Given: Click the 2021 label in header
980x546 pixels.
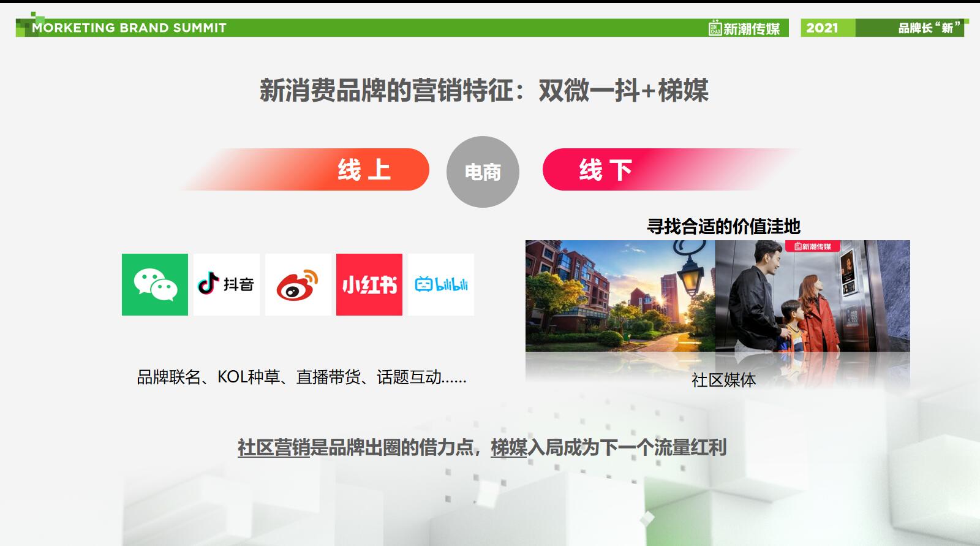Looking at the screenshot, I should [822, 28].
